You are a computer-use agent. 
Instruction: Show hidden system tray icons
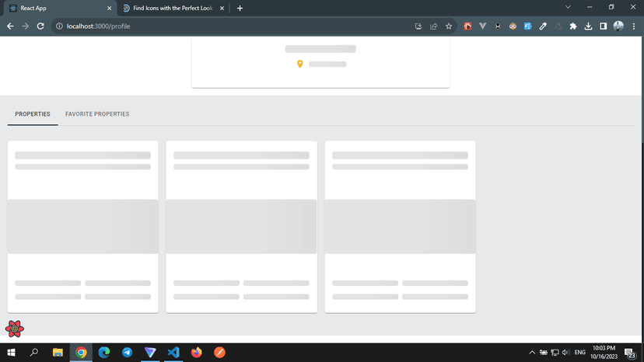[532, 353]
